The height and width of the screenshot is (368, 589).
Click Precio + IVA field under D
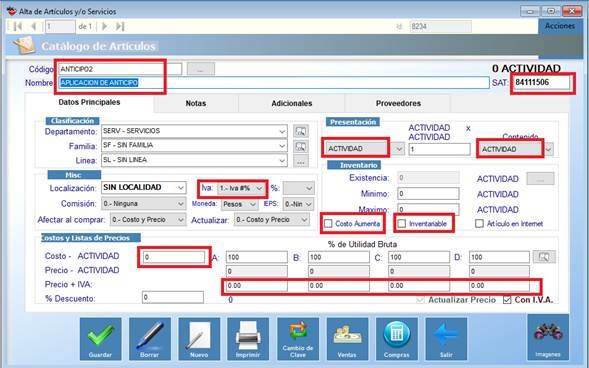point(499,286)
